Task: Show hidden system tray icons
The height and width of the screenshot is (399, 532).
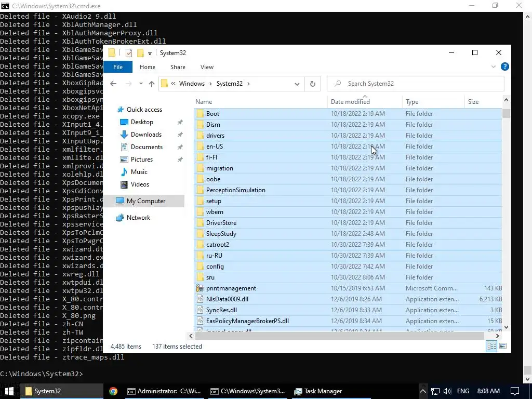Action: tap(423, 392)
